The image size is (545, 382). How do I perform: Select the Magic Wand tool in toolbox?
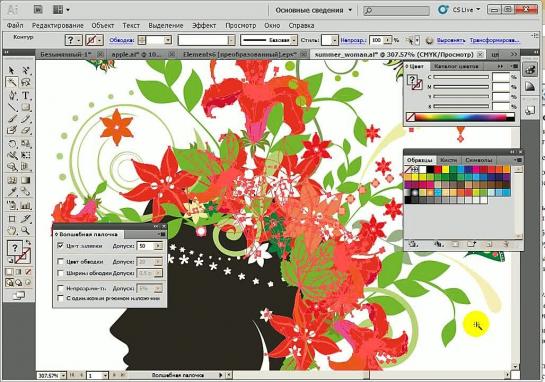tap(12, 82)
